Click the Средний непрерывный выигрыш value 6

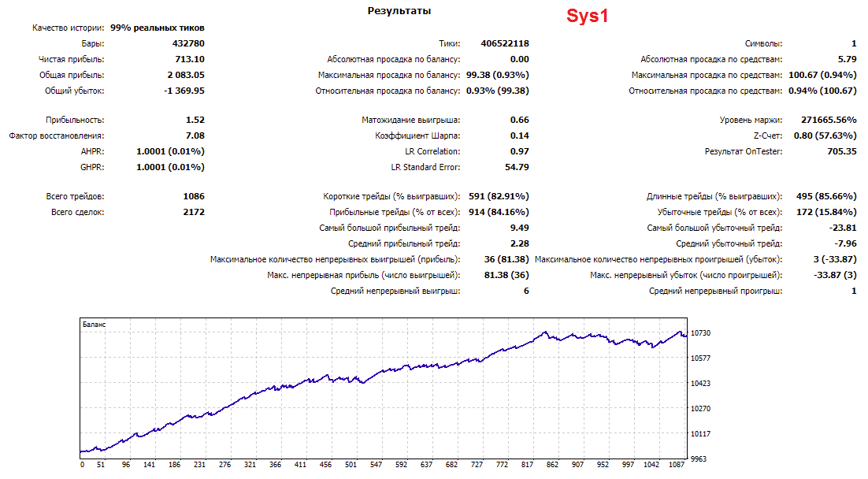pos(526,291)
